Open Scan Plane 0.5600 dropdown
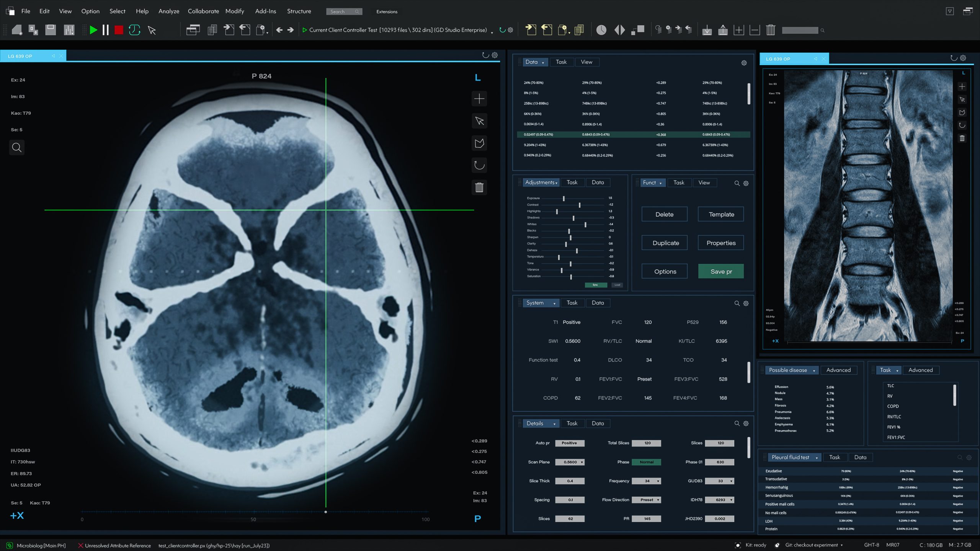The width and height of the screenshot is (980, 551). pos(570,462)
